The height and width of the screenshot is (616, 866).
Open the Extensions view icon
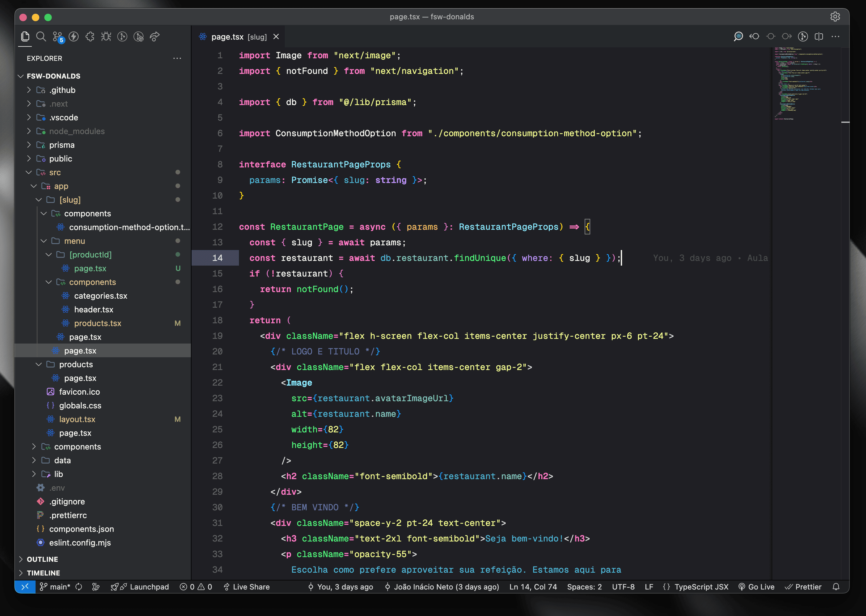coord(90,36)
